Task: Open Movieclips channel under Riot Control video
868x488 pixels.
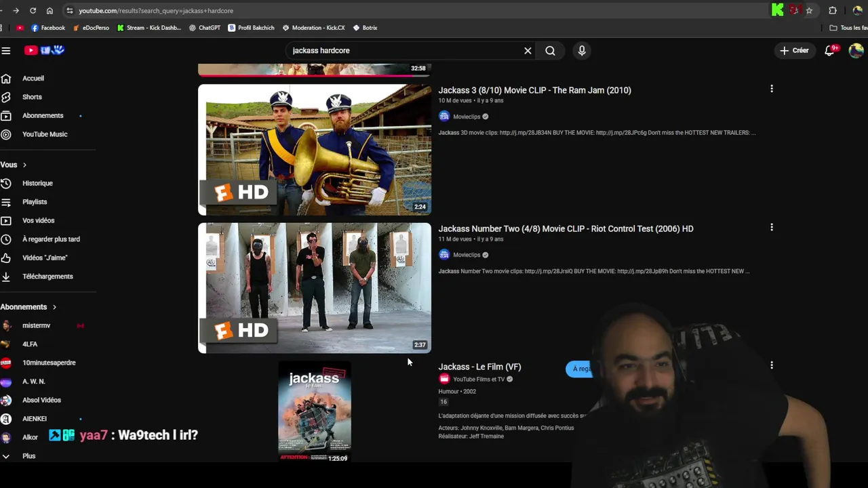Action: 467,255
